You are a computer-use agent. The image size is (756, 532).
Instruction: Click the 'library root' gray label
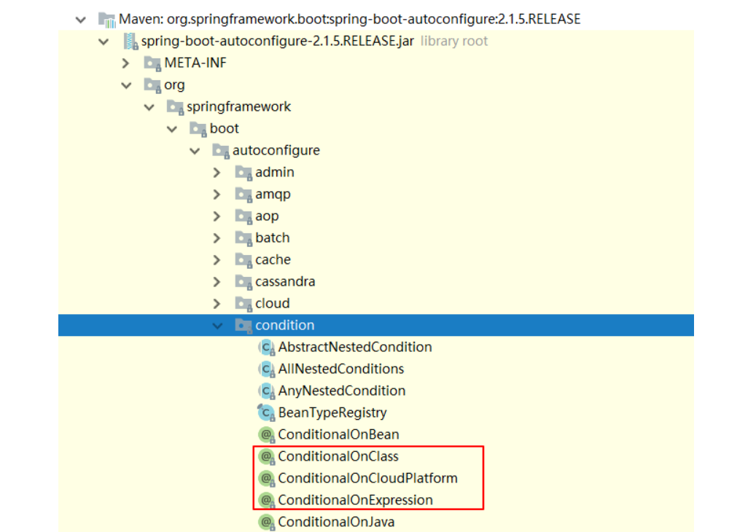tap(454, 42)
